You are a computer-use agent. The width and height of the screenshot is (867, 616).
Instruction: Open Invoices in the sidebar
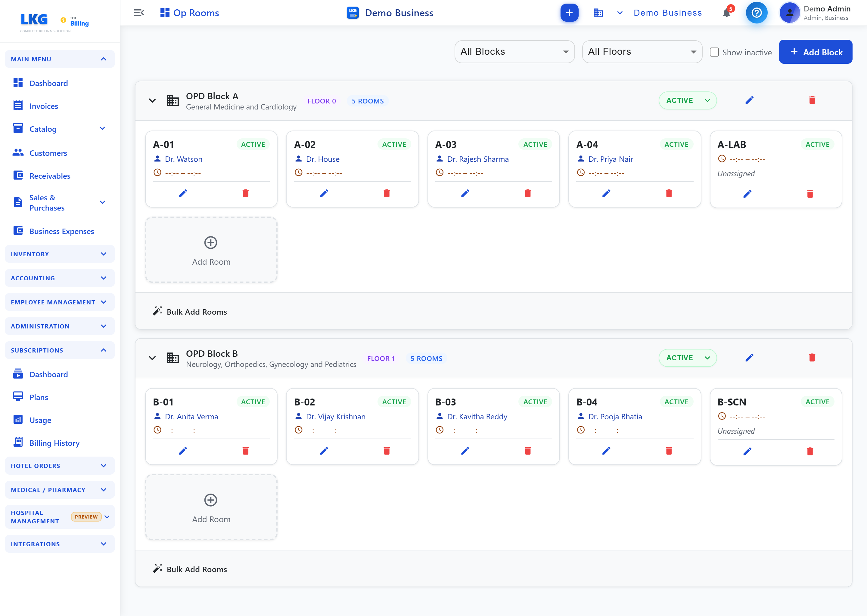[44, 106]
